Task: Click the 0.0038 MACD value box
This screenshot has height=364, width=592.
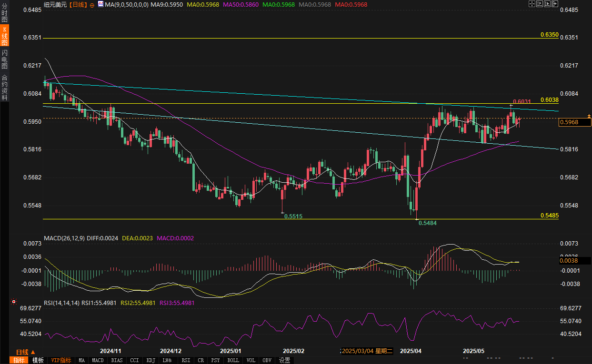Action: 575,260
